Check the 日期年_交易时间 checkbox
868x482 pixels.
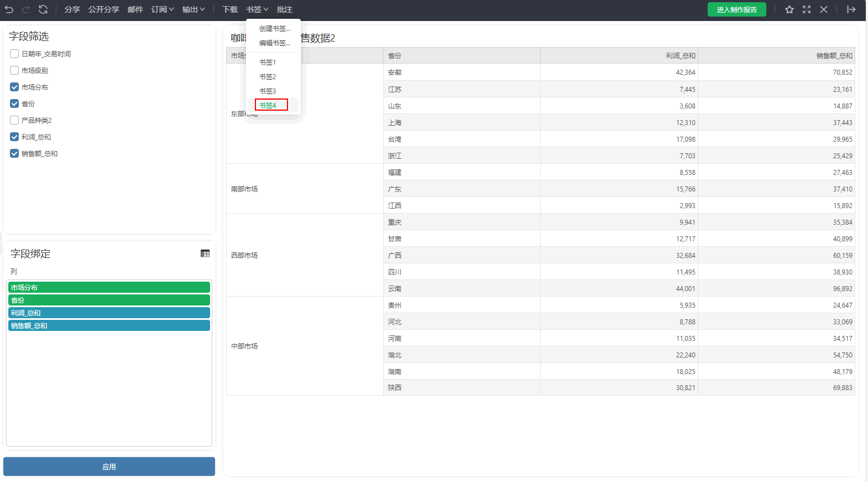point(14,54)
